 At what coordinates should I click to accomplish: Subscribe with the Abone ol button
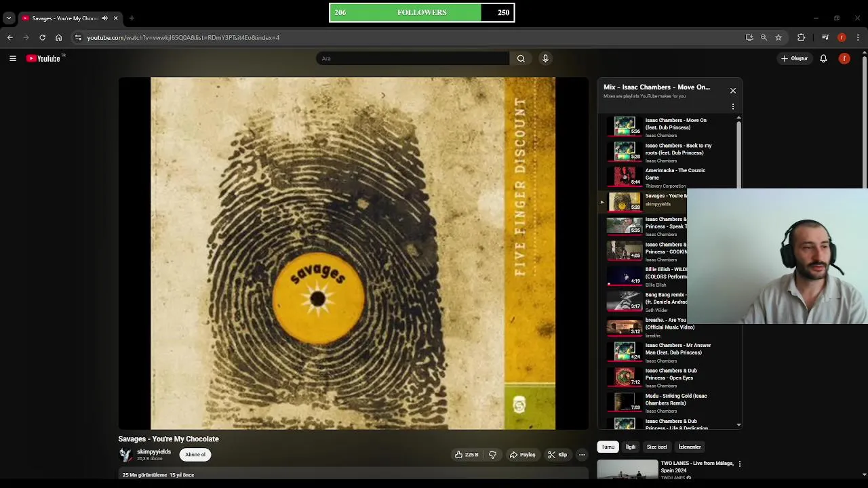[x=195, y=455]
